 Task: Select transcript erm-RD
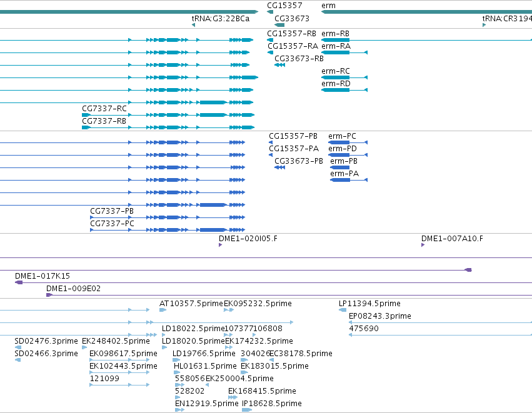[x=336, y=84]
